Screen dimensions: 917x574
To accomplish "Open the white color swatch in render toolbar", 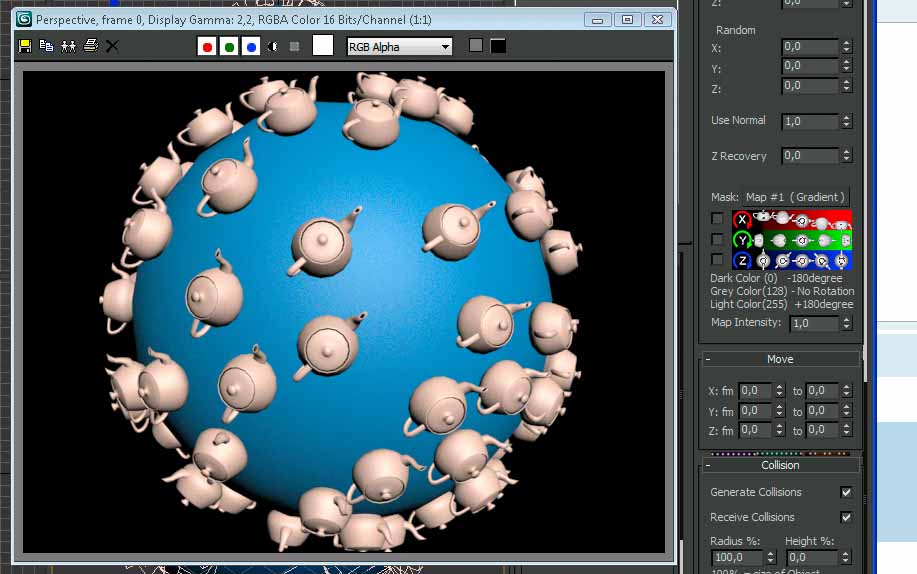I will pos(323,45).
